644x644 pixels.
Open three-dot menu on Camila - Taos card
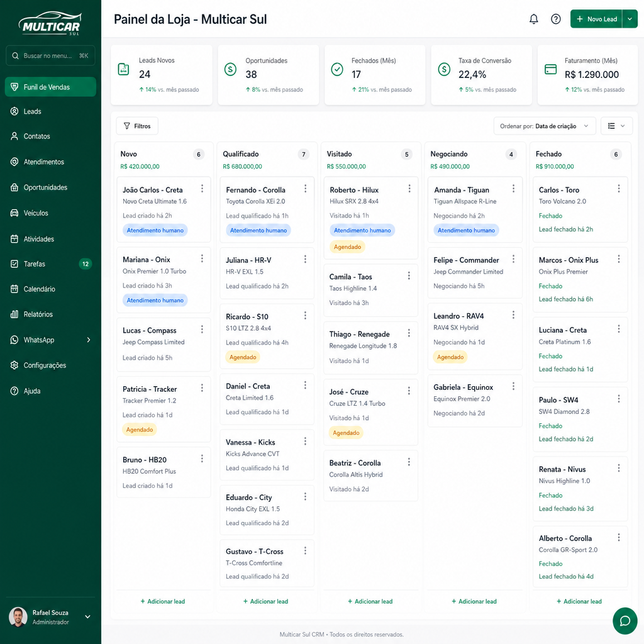point(409,275)
